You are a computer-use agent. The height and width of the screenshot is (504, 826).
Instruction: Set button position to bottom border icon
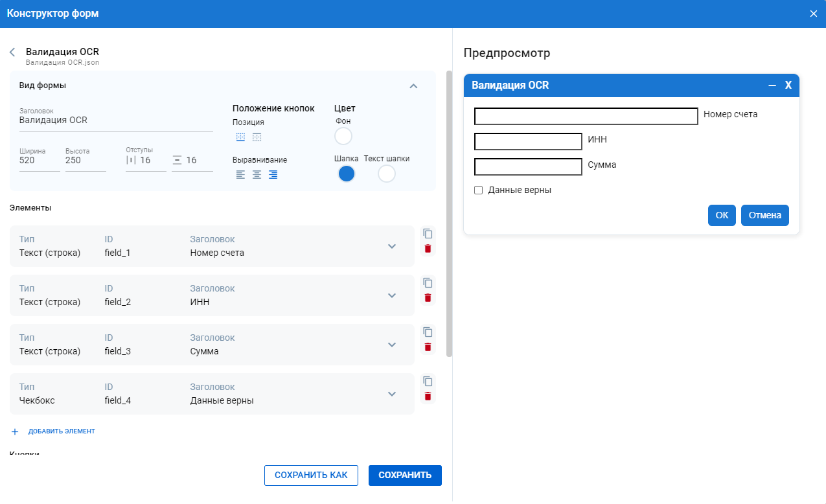[x=241, y=137]
